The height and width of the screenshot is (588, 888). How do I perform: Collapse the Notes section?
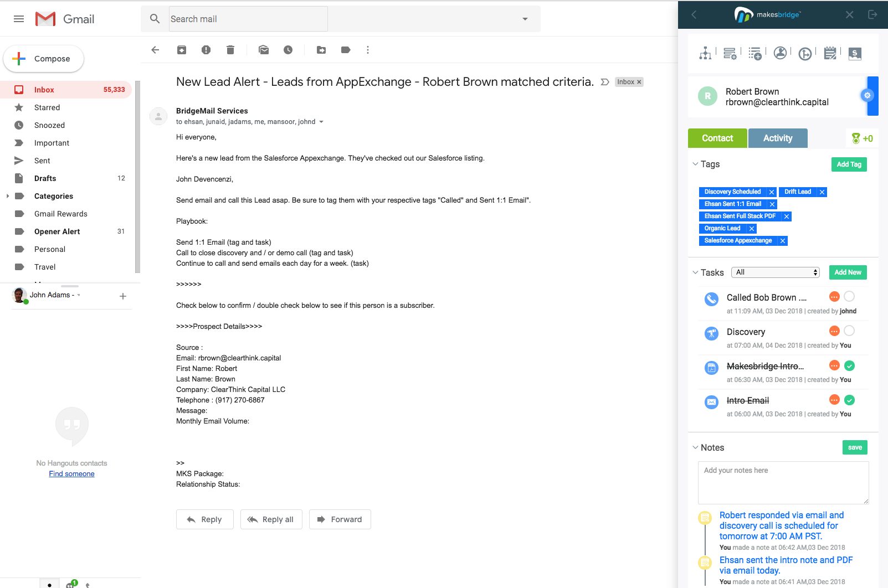click(x=695, y=447)
